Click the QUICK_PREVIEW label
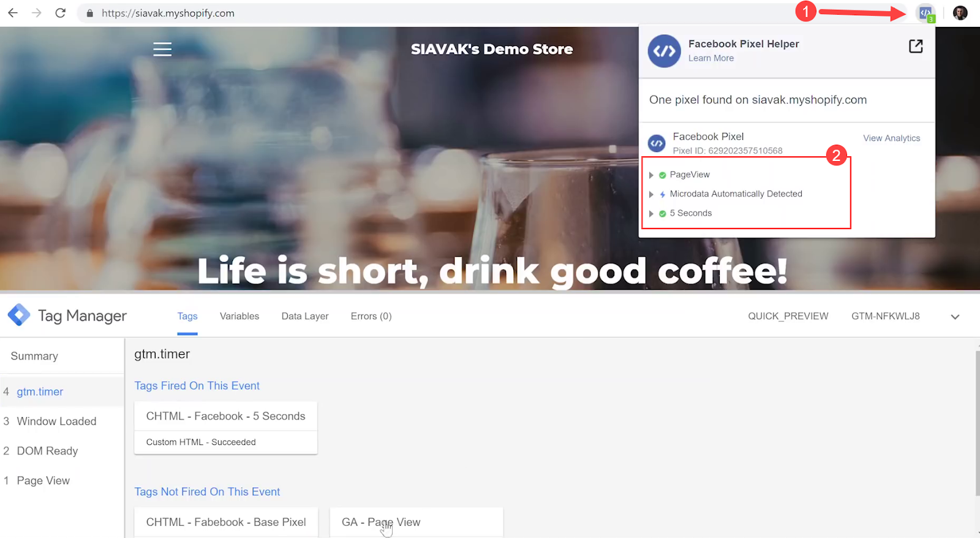The height and width of the screenshot is (538, 980). tap(788, 316)
